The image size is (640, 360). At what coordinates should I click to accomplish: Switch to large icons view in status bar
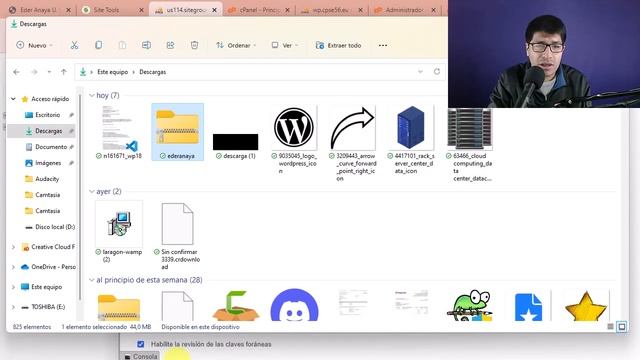tap(622, 327)
